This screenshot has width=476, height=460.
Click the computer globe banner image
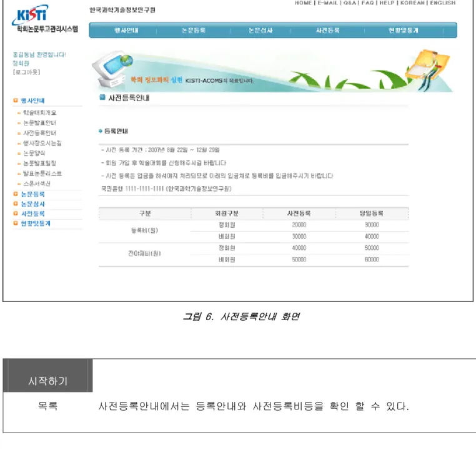pyautogui.click(x=112, y=69)
